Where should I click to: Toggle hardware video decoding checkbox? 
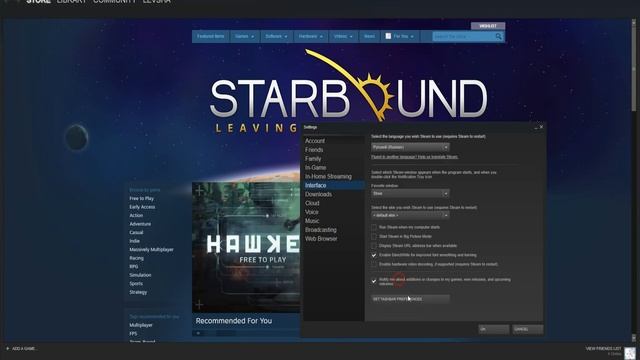pyautogui.click(x=374, y=264)
